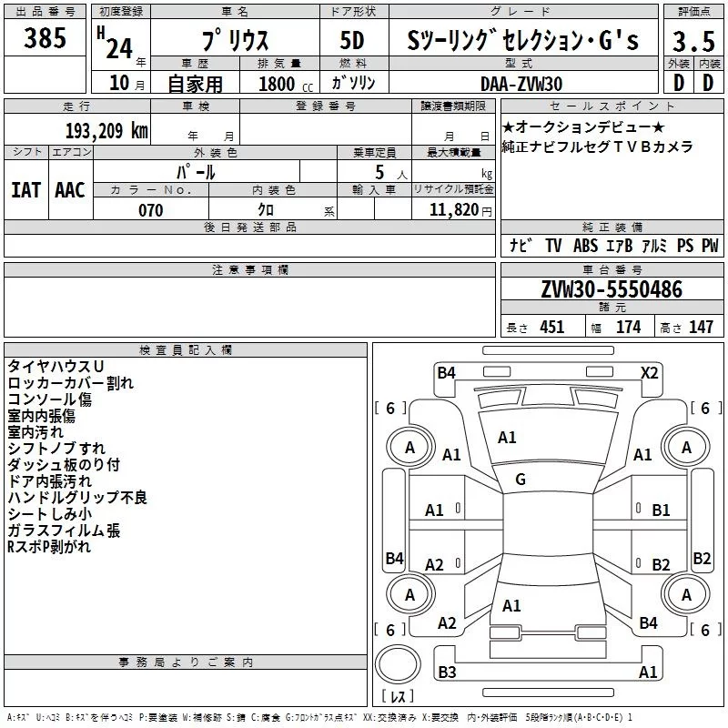Select the spare tire label "レス"
The height and width of the screenshot is (728, 728).
(x=398, y=695)
